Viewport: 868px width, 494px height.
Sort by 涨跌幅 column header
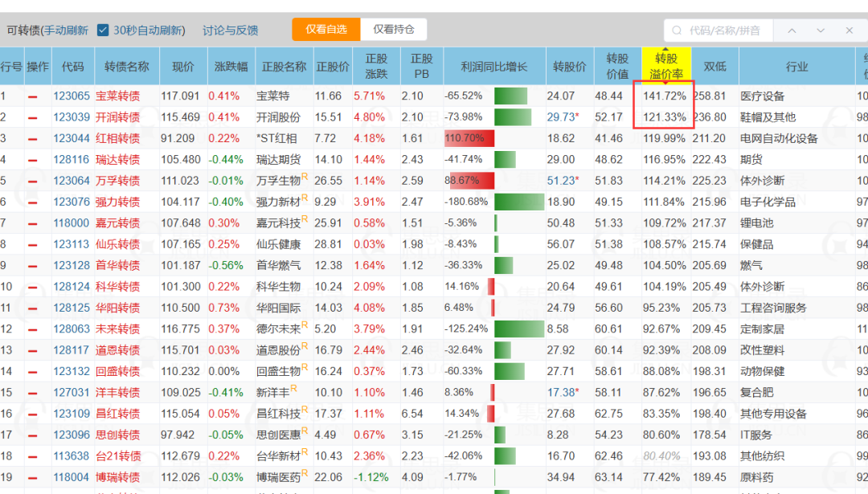pos(231,67)
